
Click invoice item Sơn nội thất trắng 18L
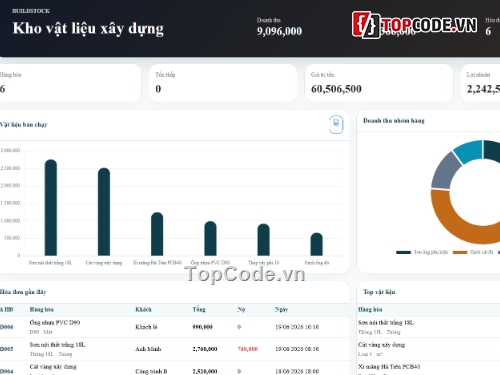[x=57, y=345]
